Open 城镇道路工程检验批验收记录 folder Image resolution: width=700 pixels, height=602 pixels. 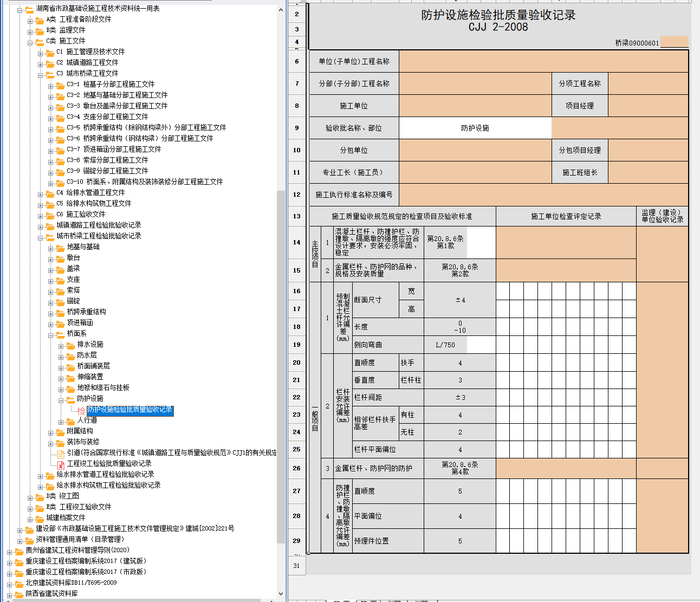(99, 225)
